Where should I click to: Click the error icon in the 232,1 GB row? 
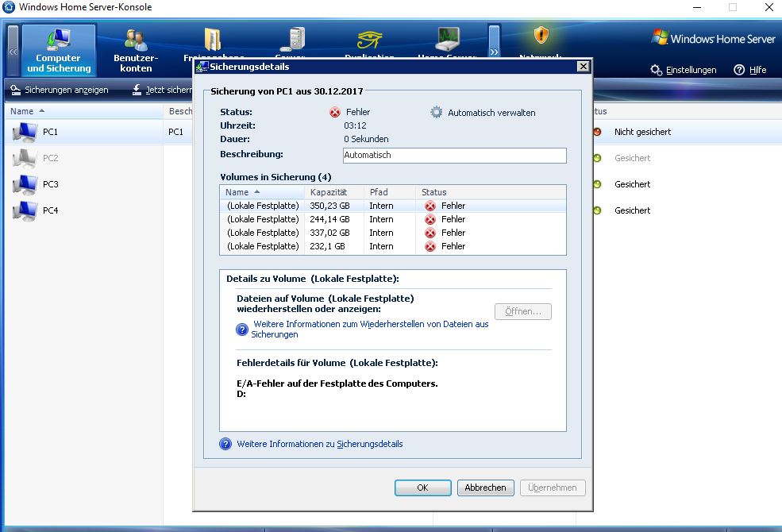[x=430, y=246]
